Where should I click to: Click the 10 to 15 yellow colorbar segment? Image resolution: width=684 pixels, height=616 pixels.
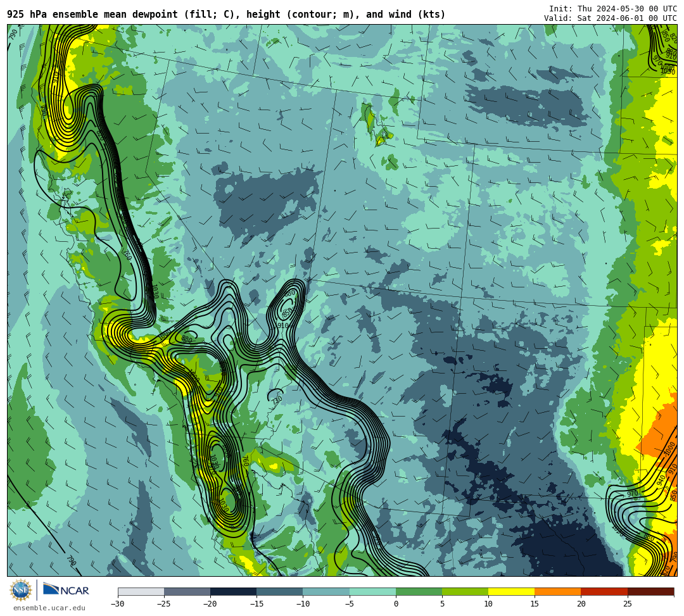tap(511, 591)
